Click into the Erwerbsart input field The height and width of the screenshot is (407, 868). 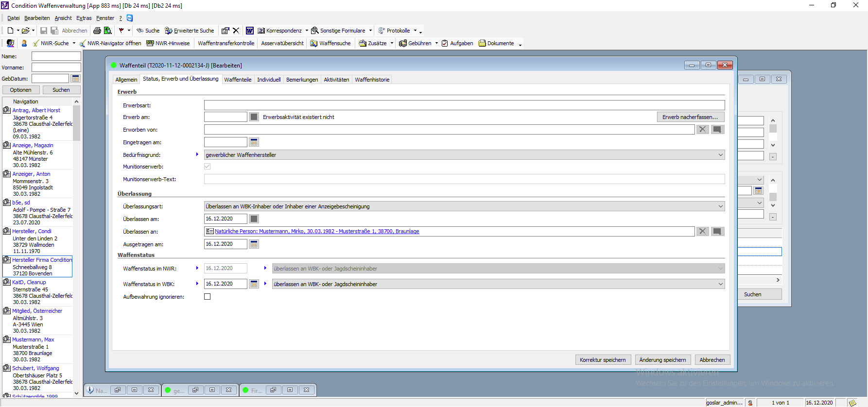(x=464, y=105)
